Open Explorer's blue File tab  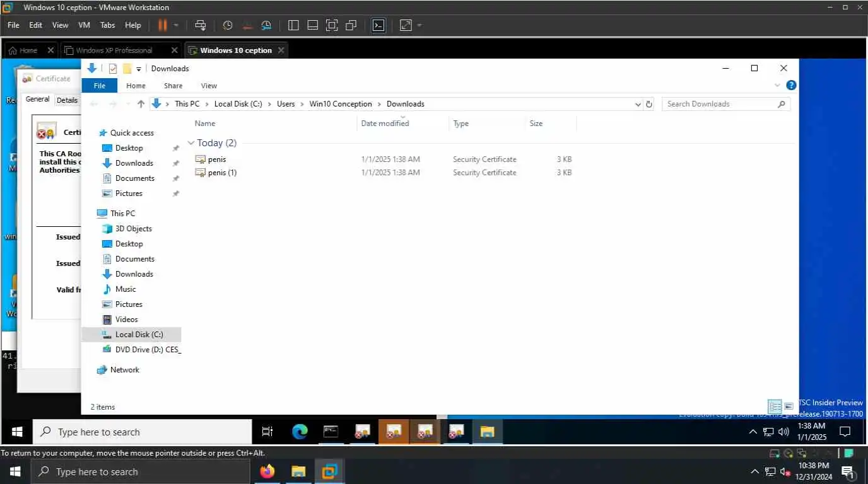point(100,86)
